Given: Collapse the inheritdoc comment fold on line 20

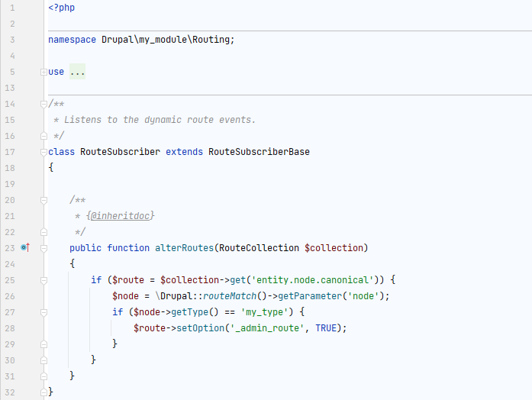Looking at the screenshot, I should point(44,201).
